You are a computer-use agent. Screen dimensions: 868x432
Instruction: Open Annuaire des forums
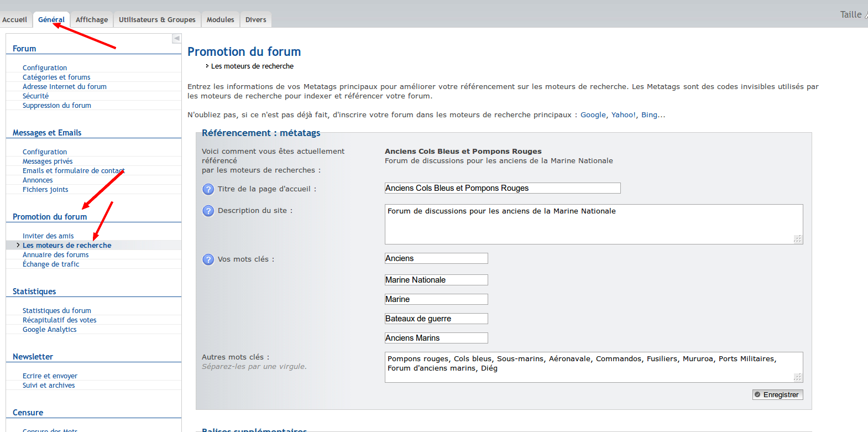click(x=56, y=255)
